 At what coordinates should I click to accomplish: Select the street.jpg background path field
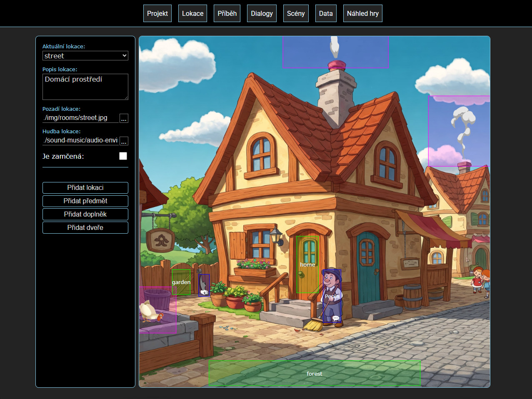coord(77,118)
